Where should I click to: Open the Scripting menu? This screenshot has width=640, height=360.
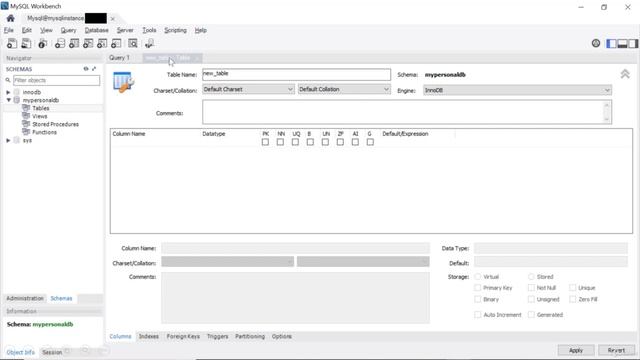point(175,30)
